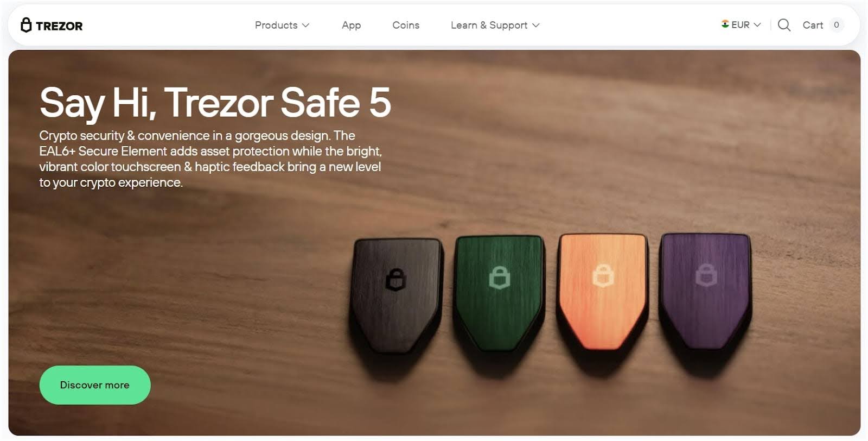Click the chevron beside Learn & Support
Viewport: 868px width, 441px height.
[x=536, y=26]
